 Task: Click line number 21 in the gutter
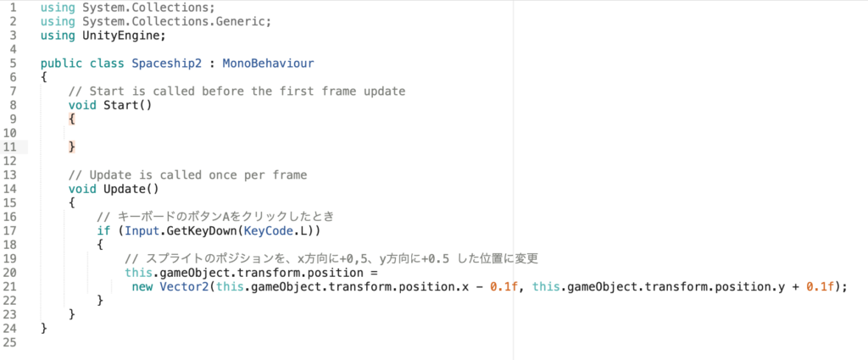(x=12, y=286)
